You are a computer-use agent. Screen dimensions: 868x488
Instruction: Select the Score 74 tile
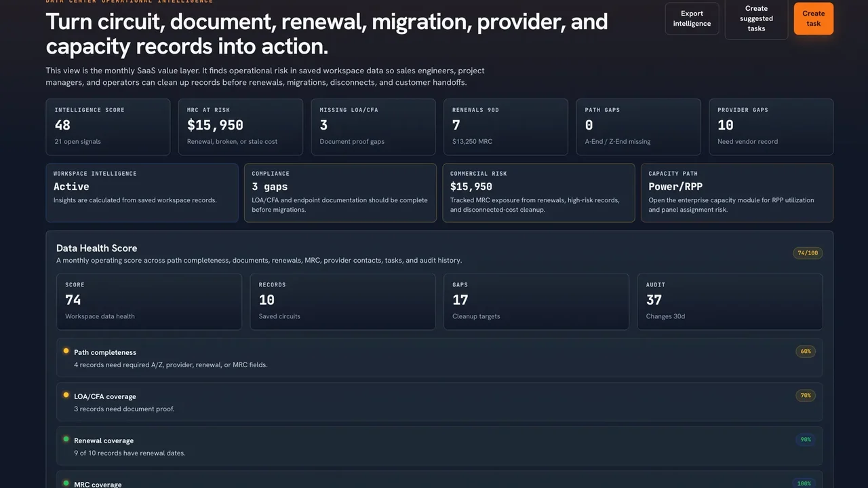(149, 302)
